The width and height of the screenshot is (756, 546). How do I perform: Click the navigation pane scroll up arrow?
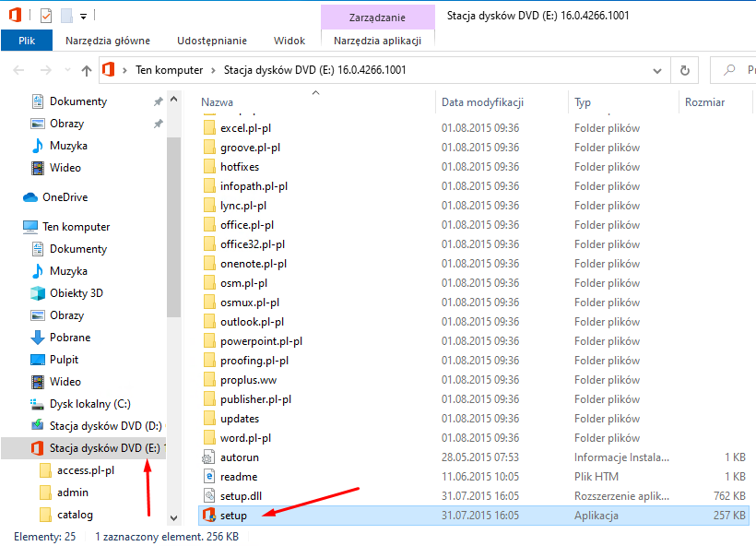174,99
